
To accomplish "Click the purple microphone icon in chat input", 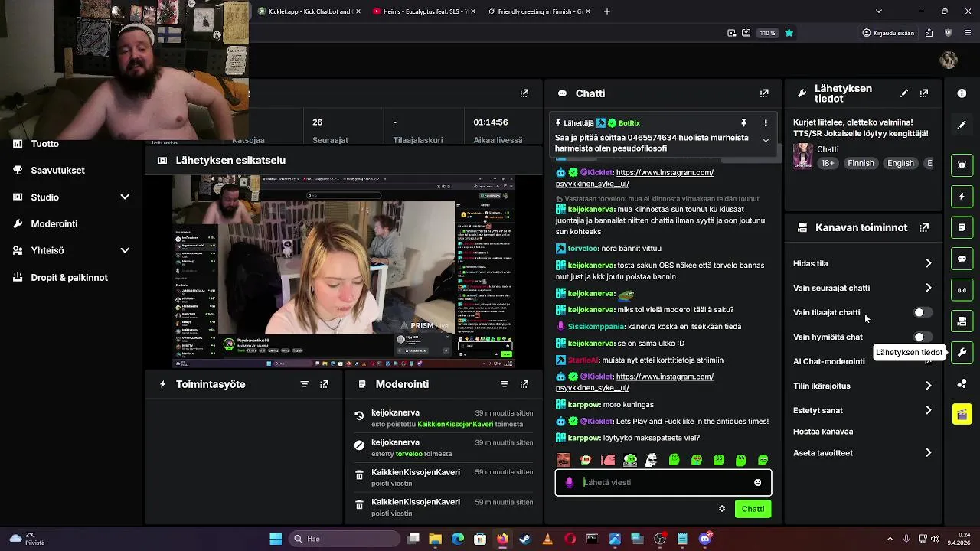I will (x=569, y=482).
